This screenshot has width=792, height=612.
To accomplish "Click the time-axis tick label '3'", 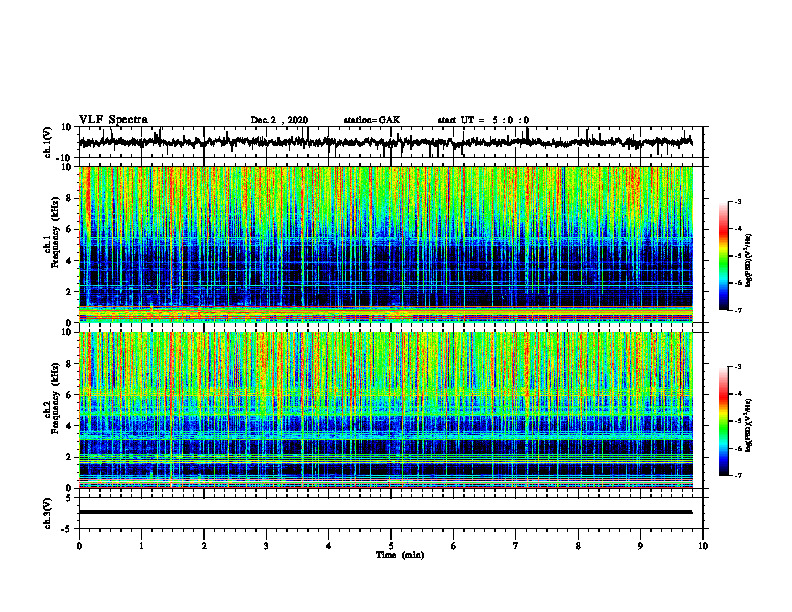I will [266, 546].
